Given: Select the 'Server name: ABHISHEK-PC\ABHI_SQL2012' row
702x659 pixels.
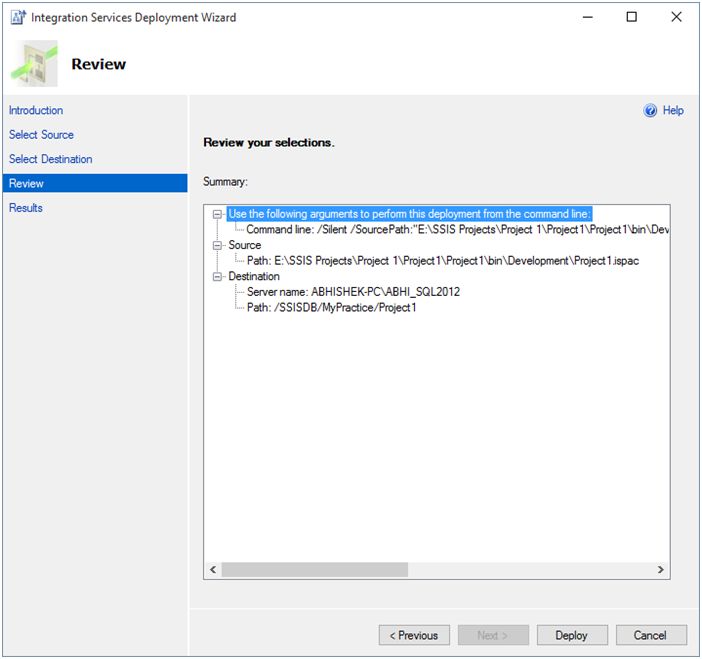Looking at the screenshot, I should pyautogui.click(x=353, y=292).
